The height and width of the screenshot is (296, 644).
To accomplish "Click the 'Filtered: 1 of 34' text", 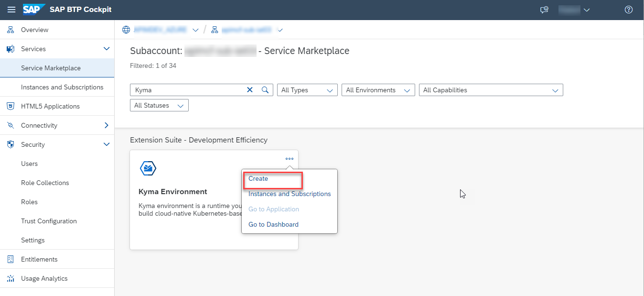I will (153, 66).
